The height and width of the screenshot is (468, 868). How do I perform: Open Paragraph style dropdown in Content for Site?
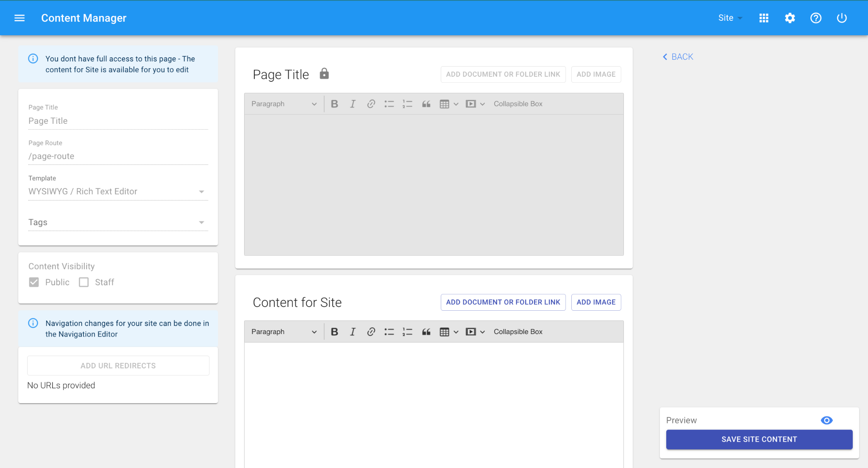coord(284,332)
